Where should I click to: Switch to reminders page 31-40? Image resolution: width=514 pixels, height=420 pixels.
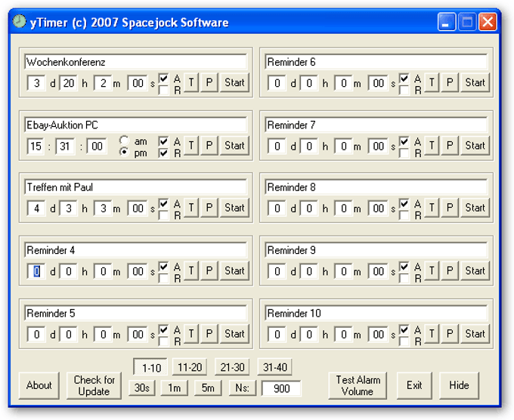[274, 367]
